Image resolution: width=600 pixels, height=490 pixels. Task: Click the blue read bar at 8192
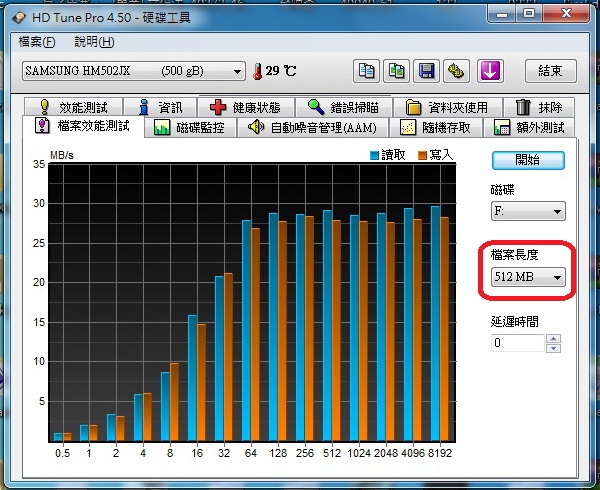point(435,324)
